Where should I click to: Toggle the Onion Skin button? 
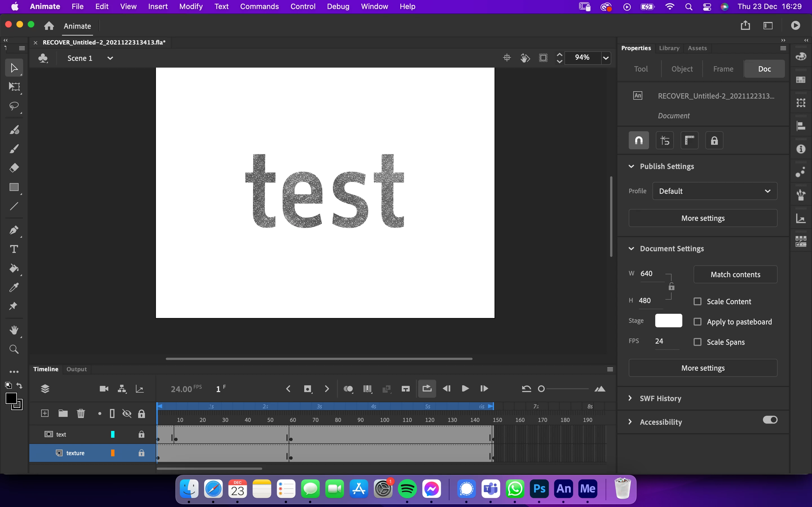tap(348, 389)
